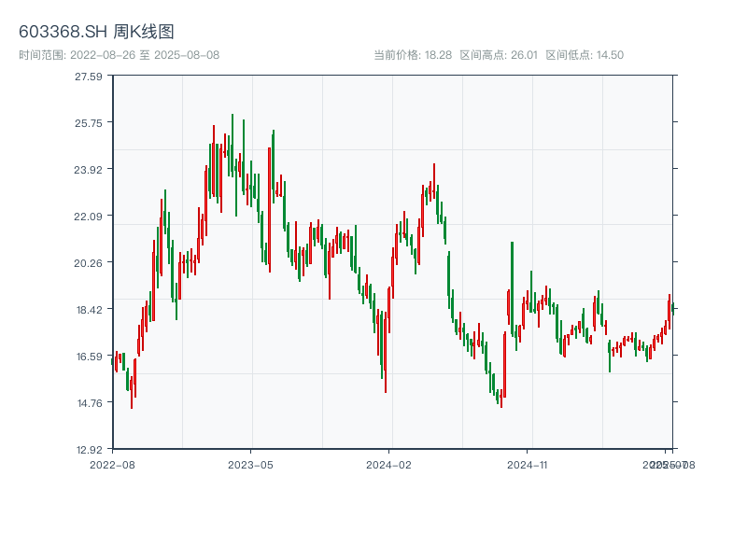This screenshot has width=747, height=560.
Task: Click the 2024-11 x-axis date label
Action: point(528,464)
